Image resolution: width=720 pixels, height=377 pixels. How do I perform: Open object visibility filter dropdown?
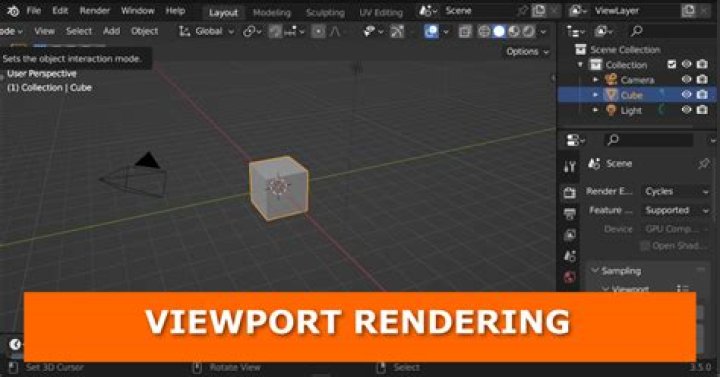[373, 31]
